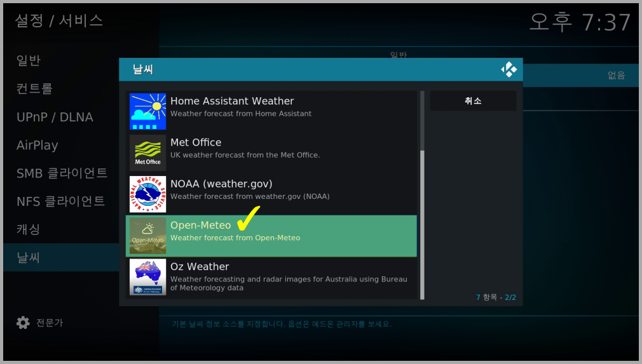This screenshot has height=364, width=642.
Task: Open the SMB 클라이언트 category
Action: click(61, 173)
